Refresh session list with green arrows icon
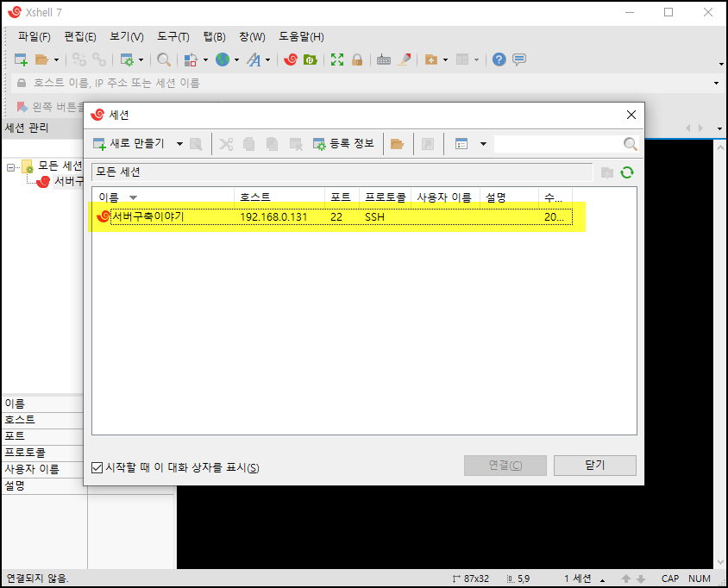Viewport: 728px width, 588px height. point(627,172)
